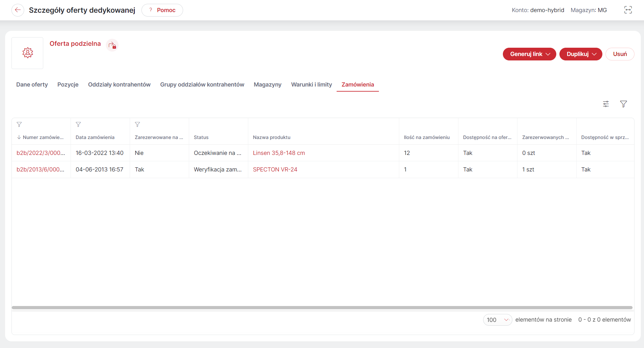The width and height of the screenshot is (644, 348).
Task: Switch to Dane oferty tab
Action: pyautogui.click(x=32, y=85)
